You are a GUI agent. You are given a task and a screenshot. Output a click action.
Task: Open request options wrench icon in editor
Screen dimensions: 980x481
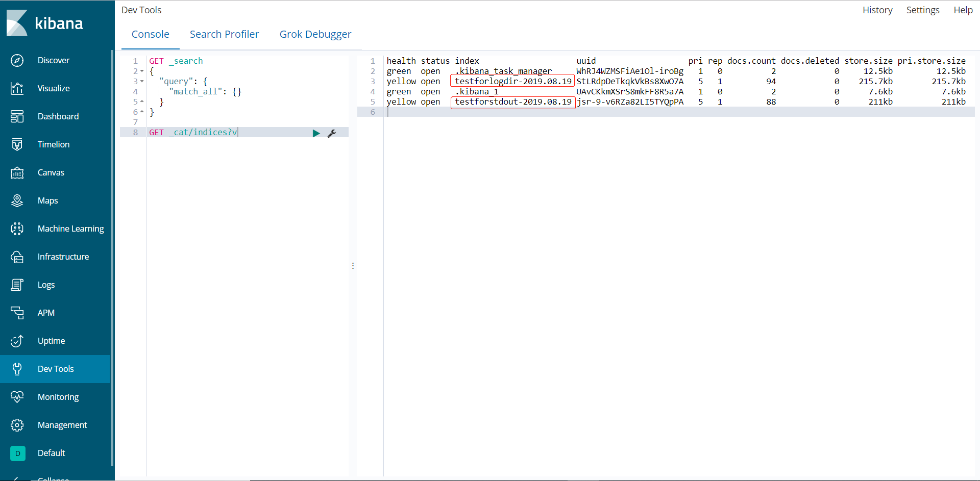coord(332,133)
